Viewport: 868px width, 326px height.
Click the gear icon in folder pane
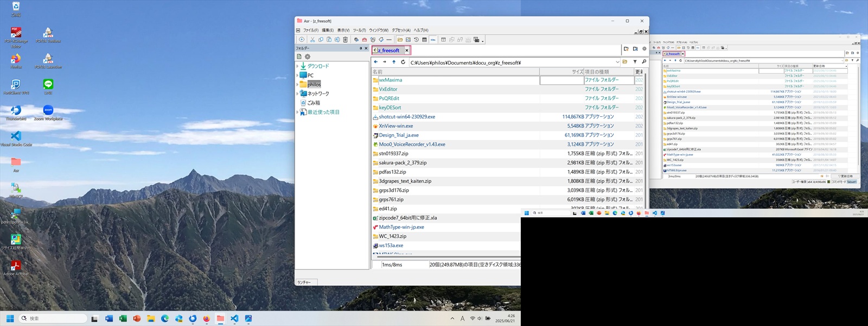coord(308,57)
